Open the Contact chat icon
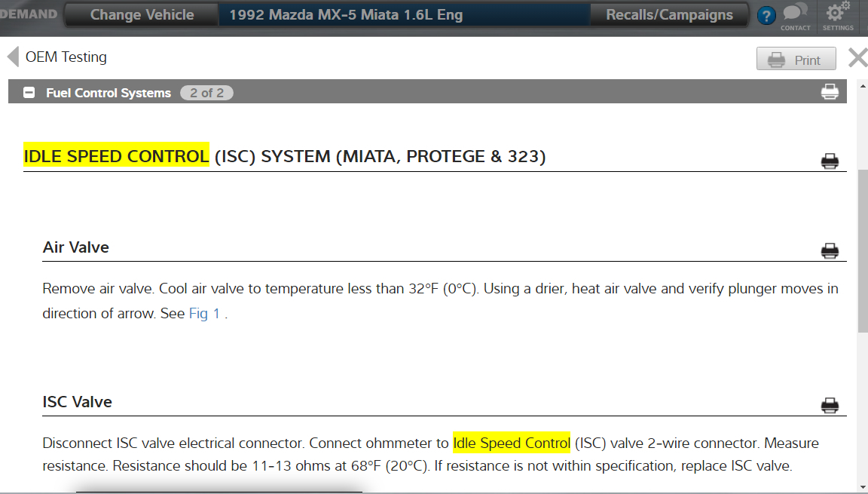This screenshot has width=868, height=494. click(795, 16)
